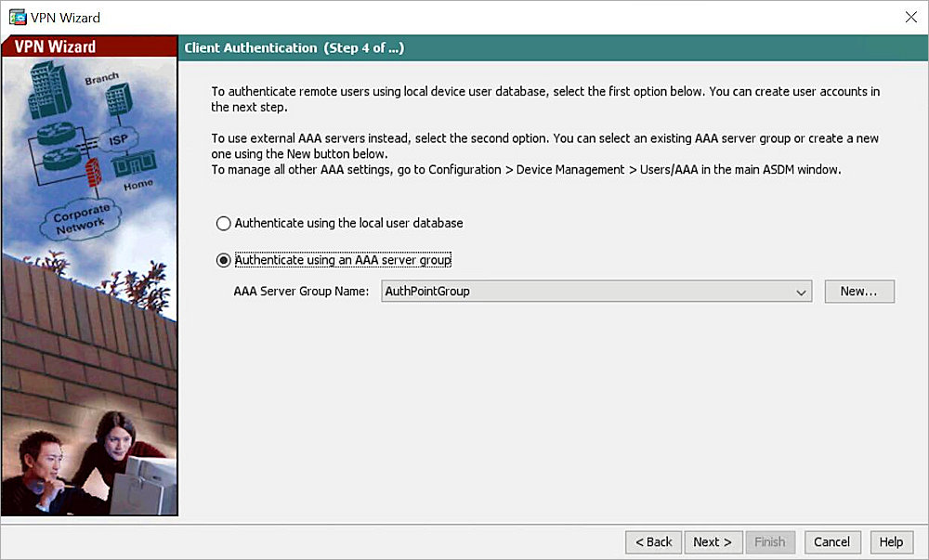
Task: Click inside the AuthPointGroup combo box field
Action: [557, 291]
